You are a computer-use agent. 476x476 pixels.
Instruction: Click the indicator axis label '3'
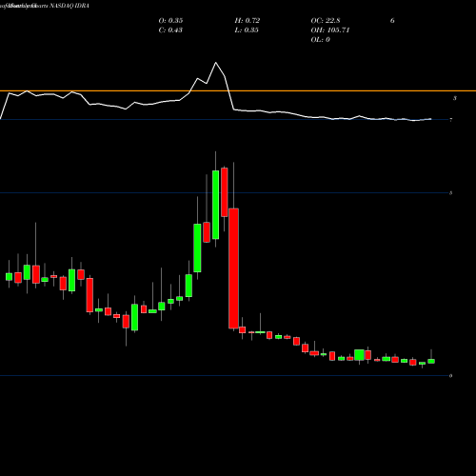coord(455,98)
